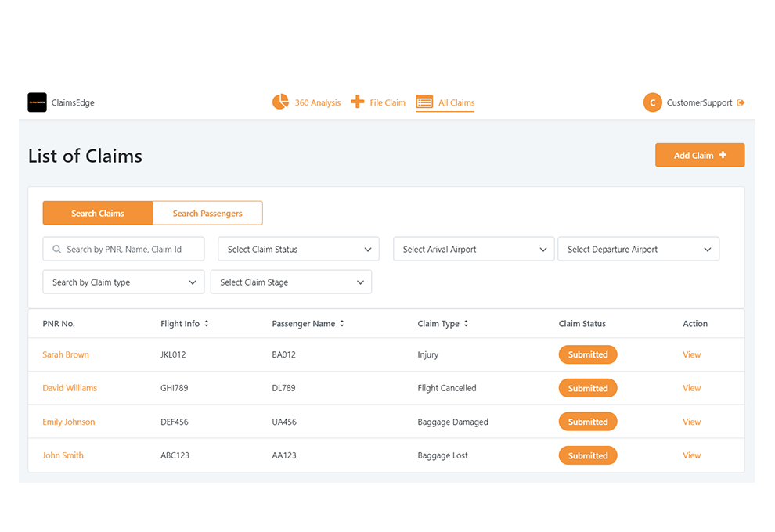Click the logout icon beside CustomerSupport

click(741, 102)
